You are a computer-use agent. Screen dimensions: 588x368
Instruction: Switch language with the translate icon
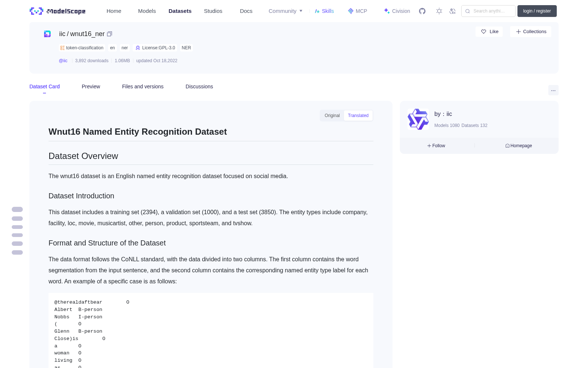point(452,11)
